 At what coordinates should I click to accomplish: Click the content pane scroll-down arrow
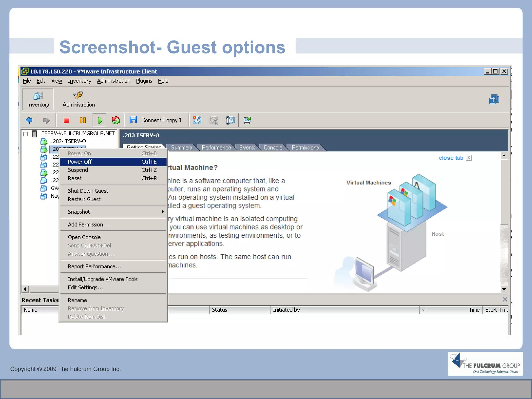[x=504, y=289]
